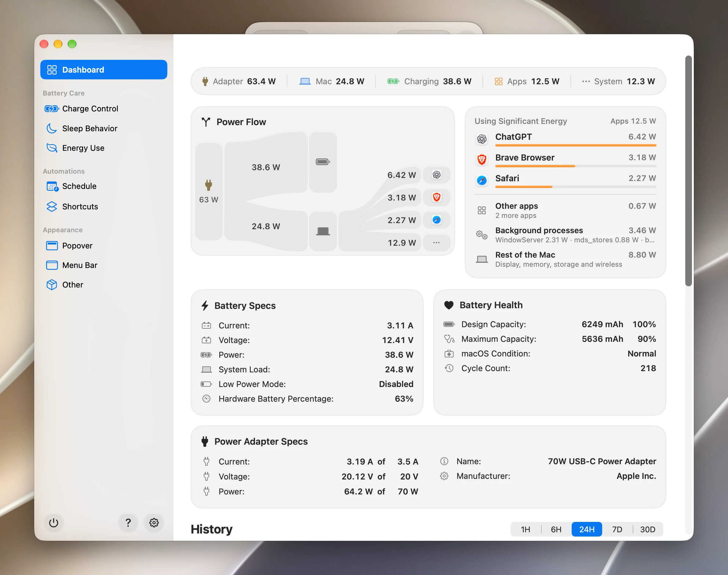Click the Power Adapter Specs plug icon
Viewport: 728px width, 575px height.
(x=205, y=441)
